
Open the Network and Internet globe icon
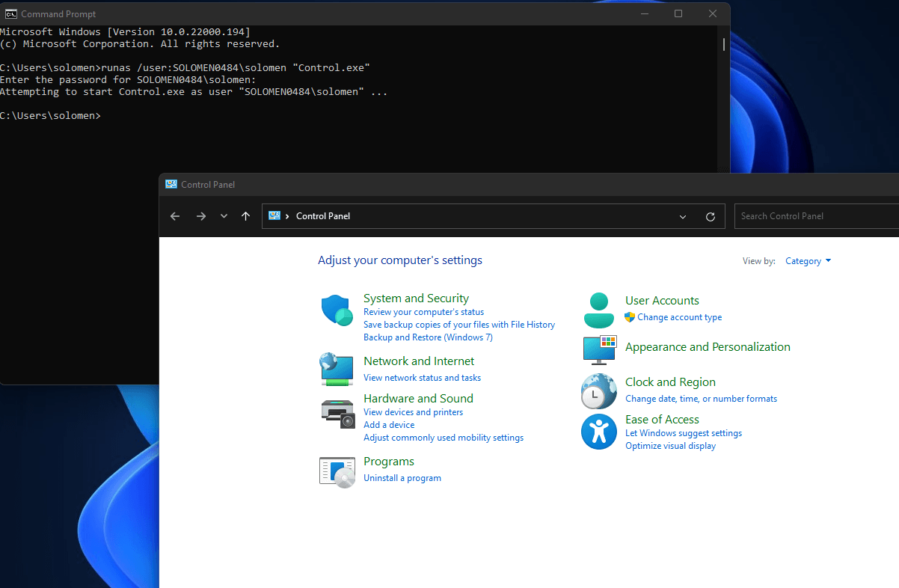click(337, 369)
